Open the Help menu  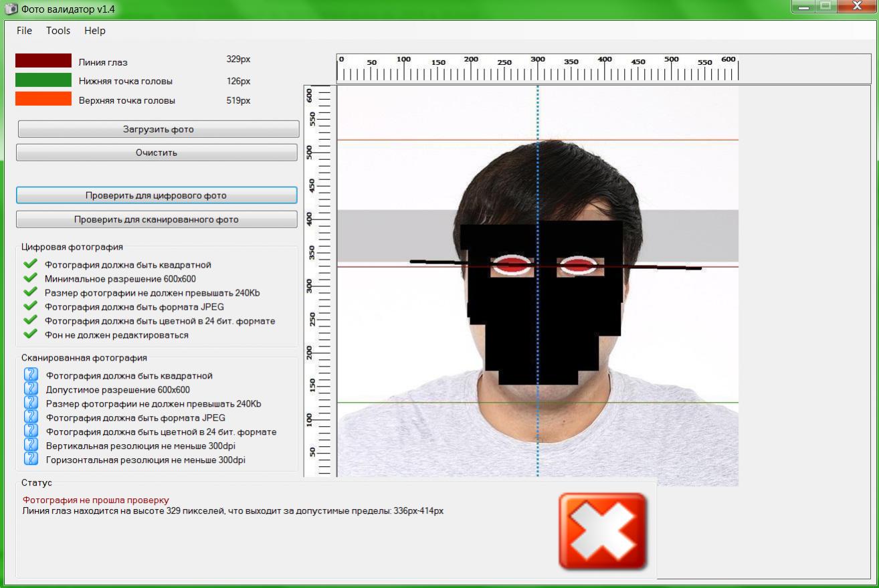pos(95,31)
